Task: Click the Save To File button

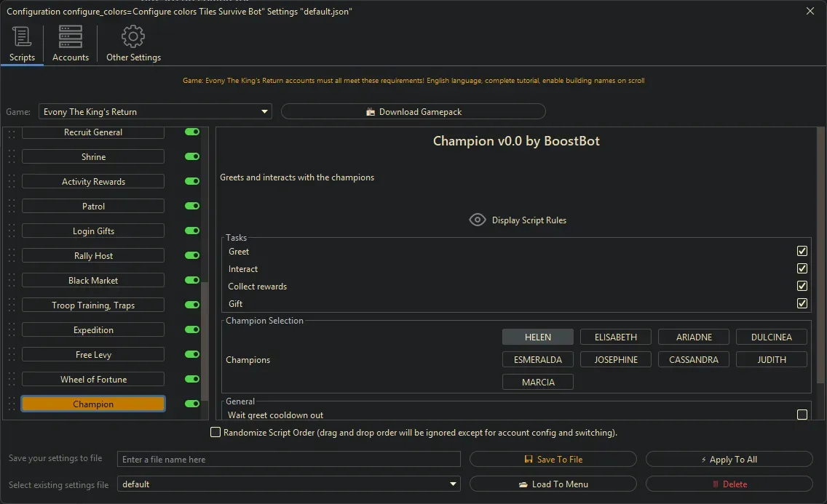Action: [x=553, y=460]
